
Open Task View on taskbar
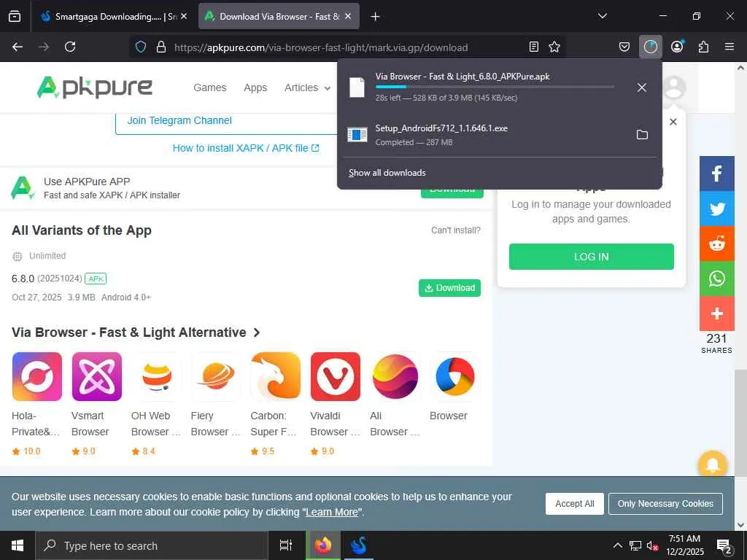[286, 545]
